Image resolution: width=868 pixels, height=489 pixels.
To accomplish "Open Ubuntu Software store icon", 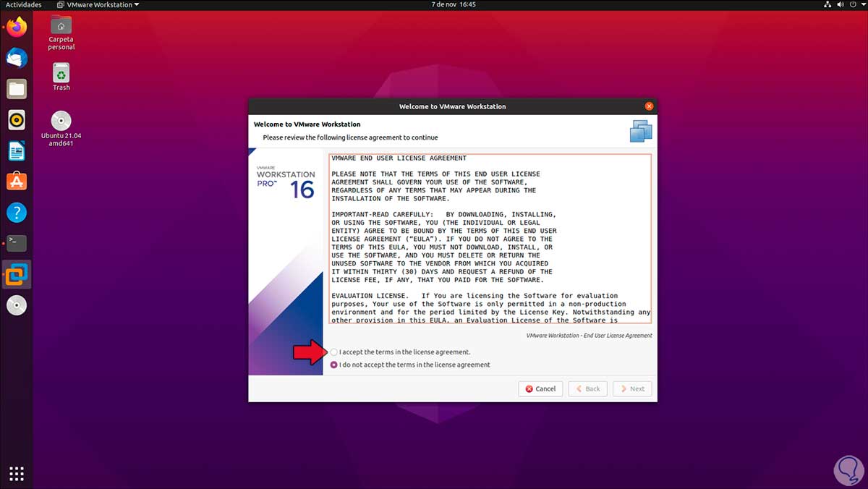I will (x=17, y=182).
